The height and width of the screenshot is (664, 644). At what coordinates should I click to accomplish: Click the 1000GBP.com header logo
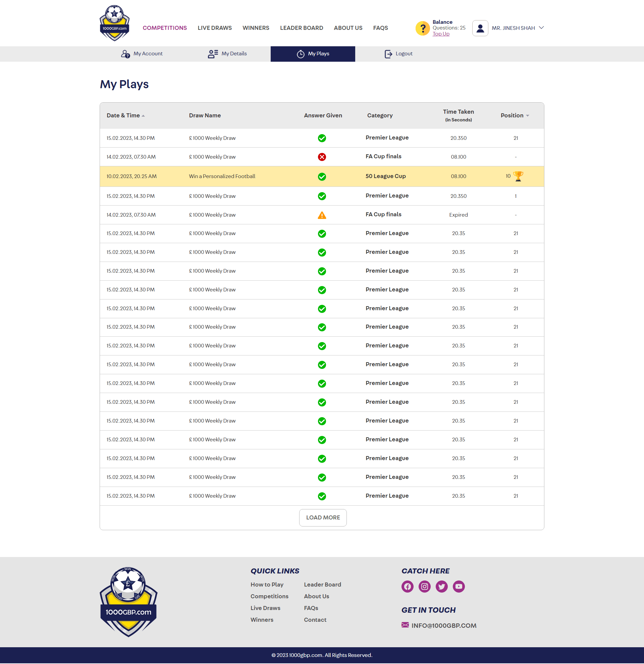click(x=114, y=23)
